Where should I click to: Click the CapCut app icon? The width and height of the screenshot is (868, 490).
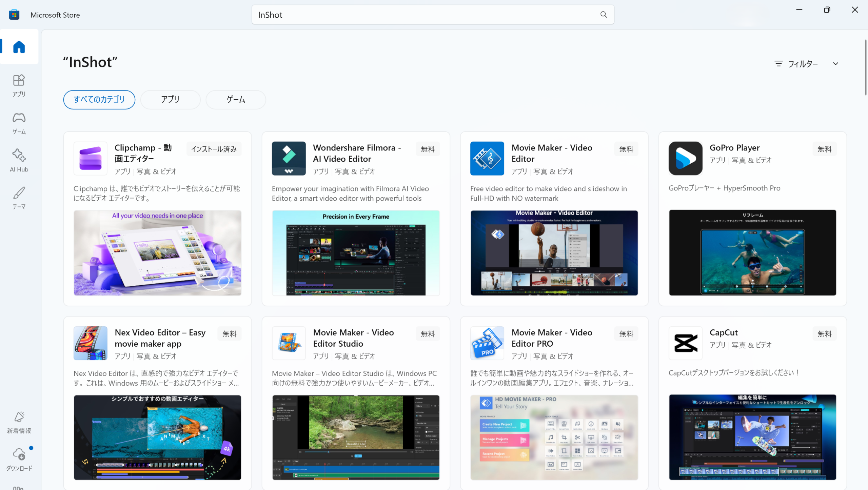click(x=685, y=343)
